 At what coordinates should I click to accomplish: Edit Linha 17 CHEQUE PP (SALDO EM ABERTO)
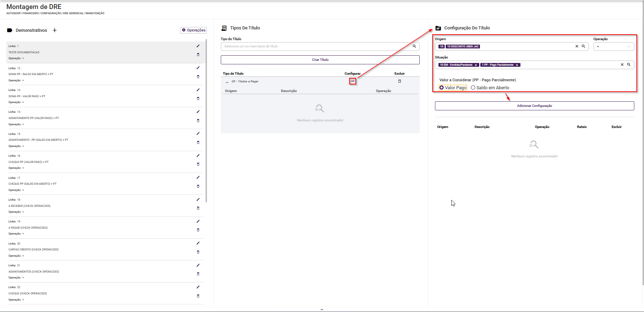tap(198, 177)
